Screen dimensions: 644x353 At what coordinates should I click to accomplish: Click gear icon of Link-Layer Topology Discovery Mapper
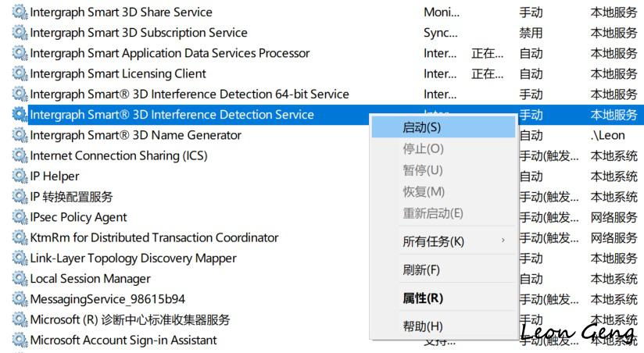[20, 258]
